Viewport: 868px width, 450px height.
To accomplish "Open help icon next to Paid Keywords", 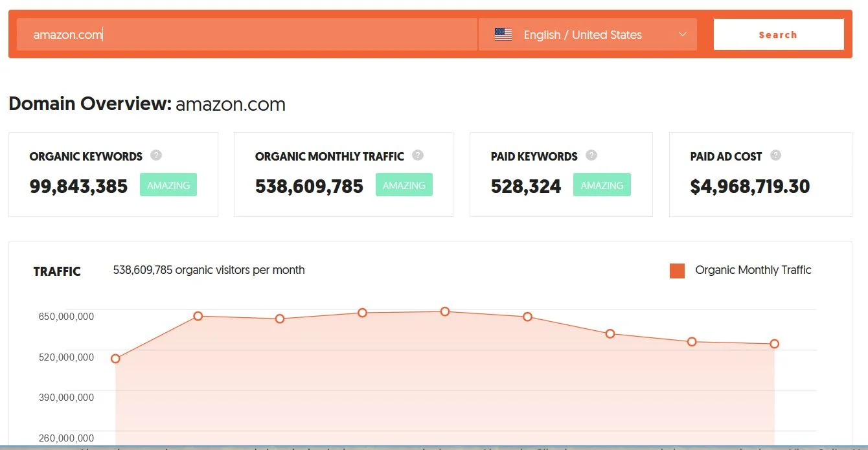I will [x=591, y=155].
